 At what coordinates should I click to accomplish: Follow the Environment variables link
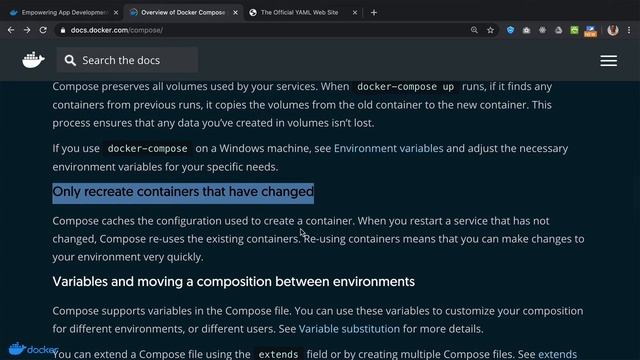point(388,148)
